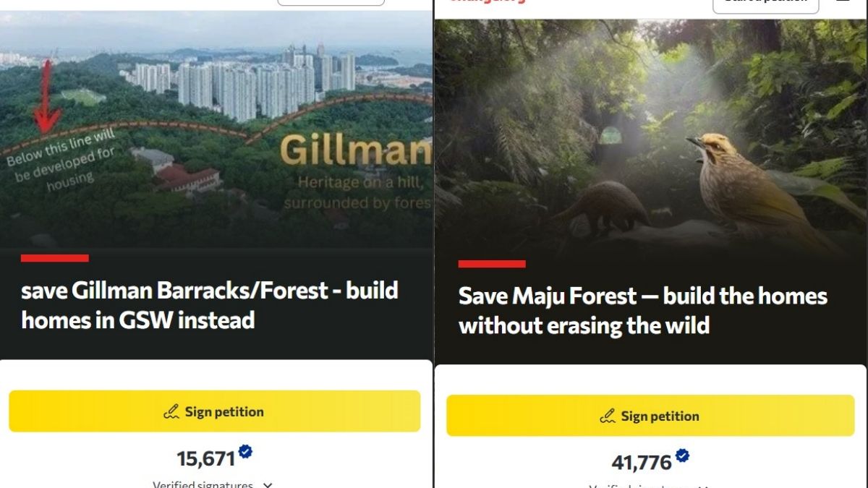Image resolution: width=868 pixels, height=488 pixels.
Task: Click the pen icon on Maju Sign petition
Action: tap(608, 416)
